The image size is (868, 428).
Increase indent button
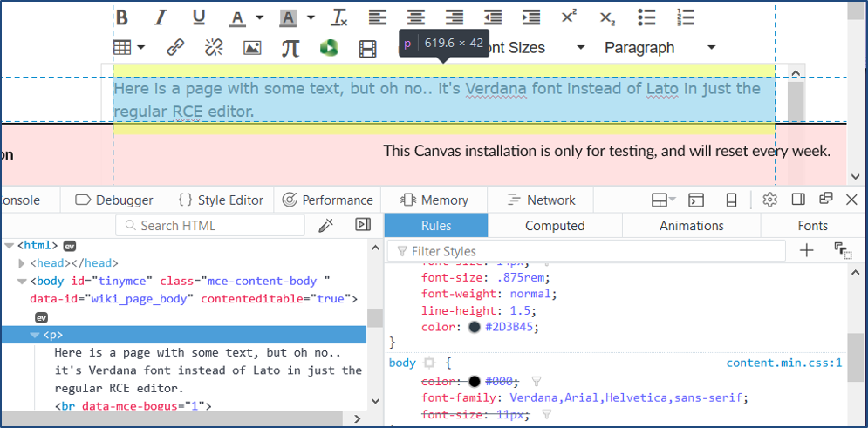pos(531,17)
